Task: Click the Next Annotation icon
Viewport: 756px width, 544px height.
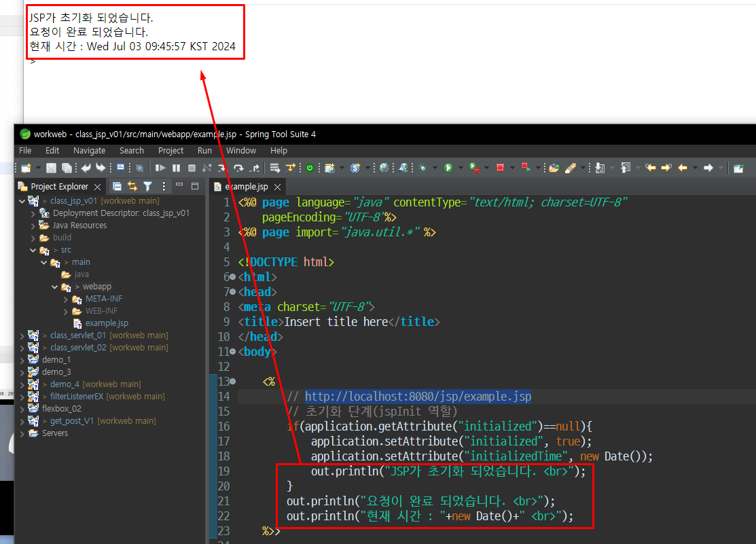Action: (600, 168)
